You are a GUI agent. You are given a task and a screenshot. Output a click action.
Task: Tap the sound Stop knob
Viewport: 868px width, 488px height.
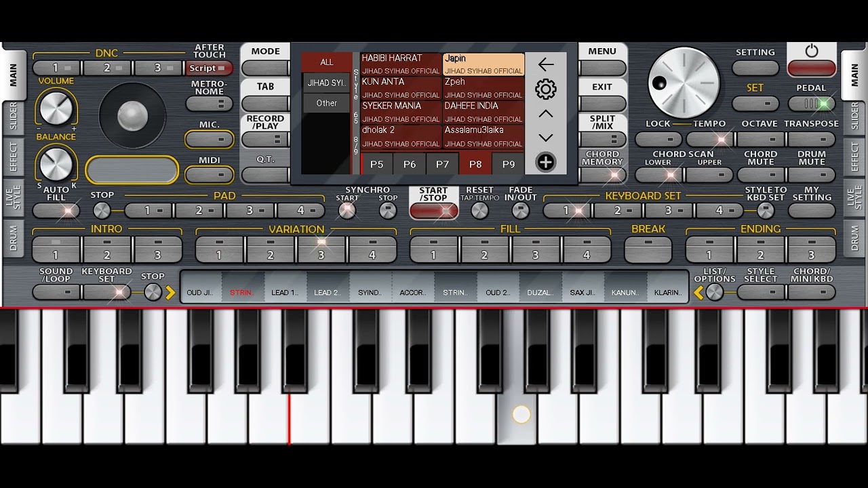click(x=153, y=292)
